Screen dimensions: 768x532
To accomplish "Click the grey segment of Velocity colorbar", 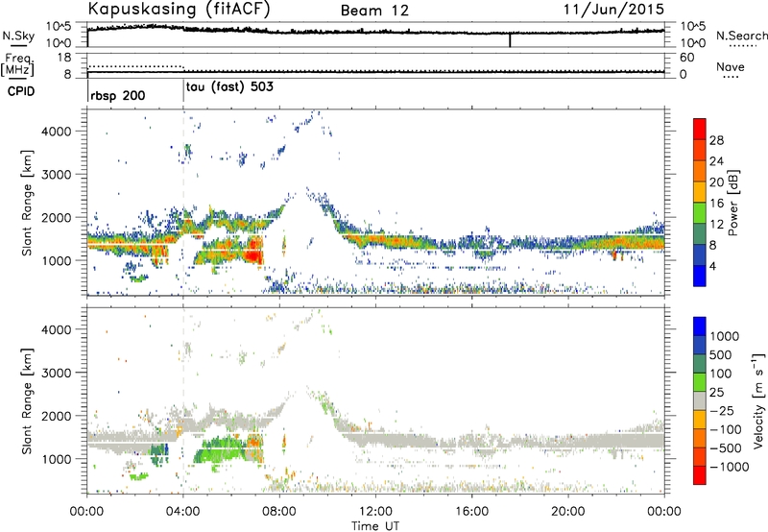I will (x=700, y=400).
